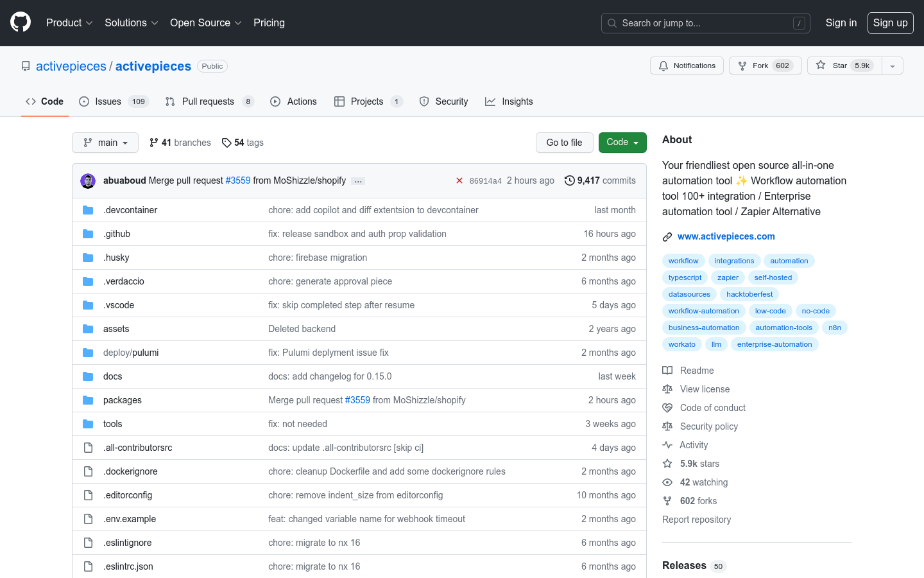Open the Product menu
This screenshot has height=578, width=924.
(x=69, y=22)
